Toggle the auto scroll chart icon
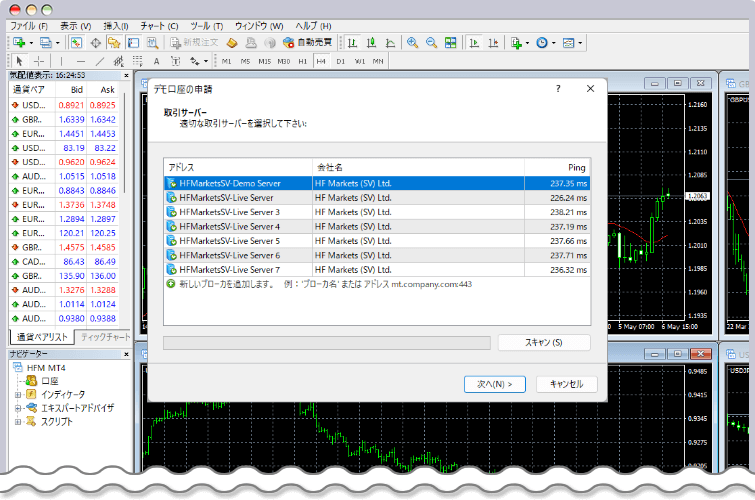 point(474,43)
